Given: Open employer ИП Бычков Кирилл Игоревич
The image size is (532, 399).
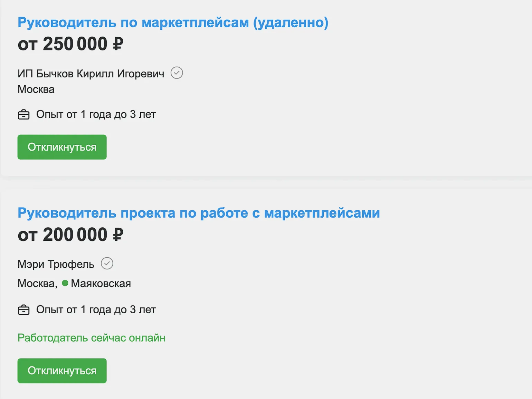Looking at the screenshot, I should [x=91, y=74].
